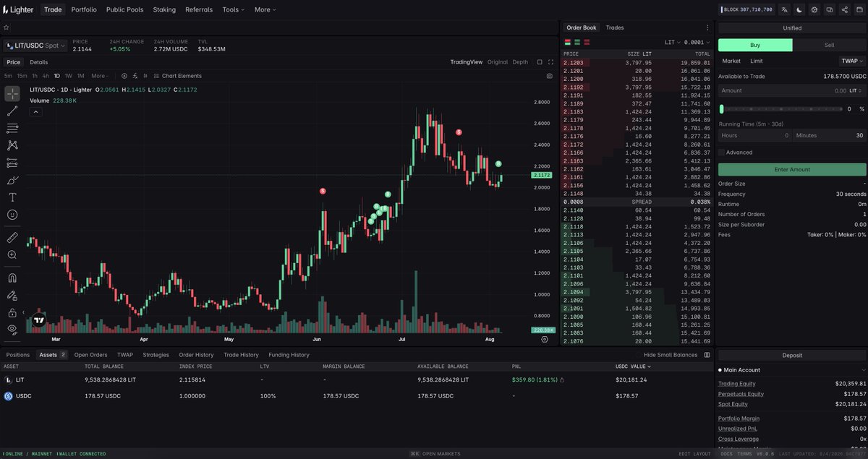Image resolution: width=868 pixels, height=459 pixels.
Task: Expand the Tools menu dropdown
Action: pos(233,10)
